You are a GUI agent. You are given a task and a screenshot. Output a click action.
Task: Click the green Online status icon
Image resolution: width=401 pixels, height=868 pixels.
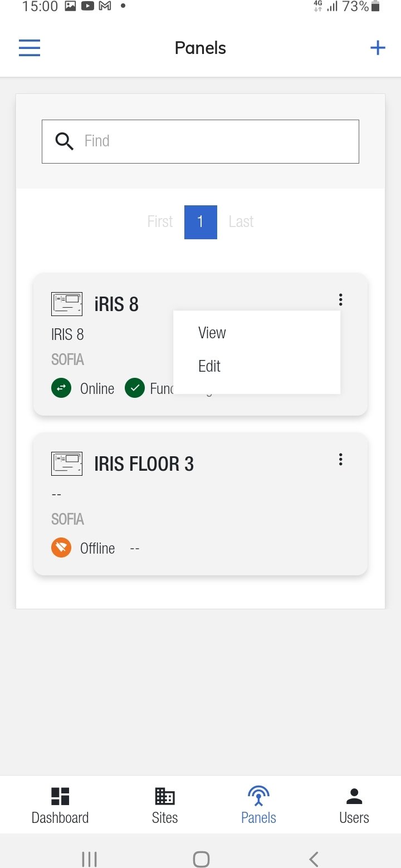(61, 388)
